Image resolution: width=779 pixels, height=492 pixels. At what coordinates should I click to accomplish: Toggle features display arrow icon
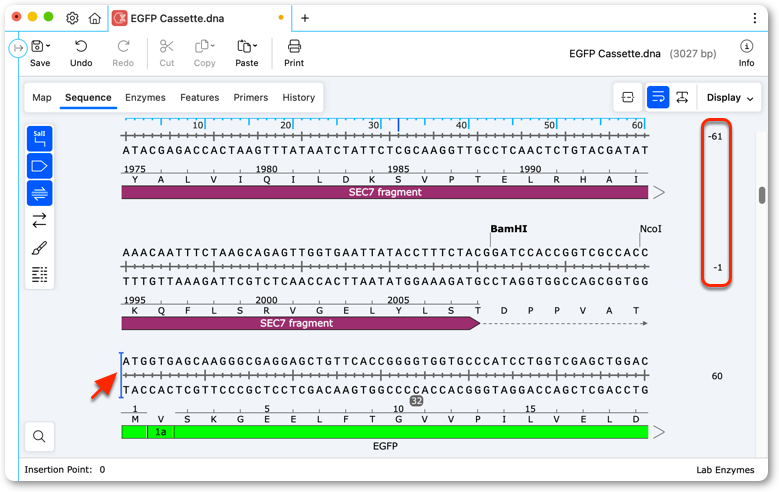point(40,166)
